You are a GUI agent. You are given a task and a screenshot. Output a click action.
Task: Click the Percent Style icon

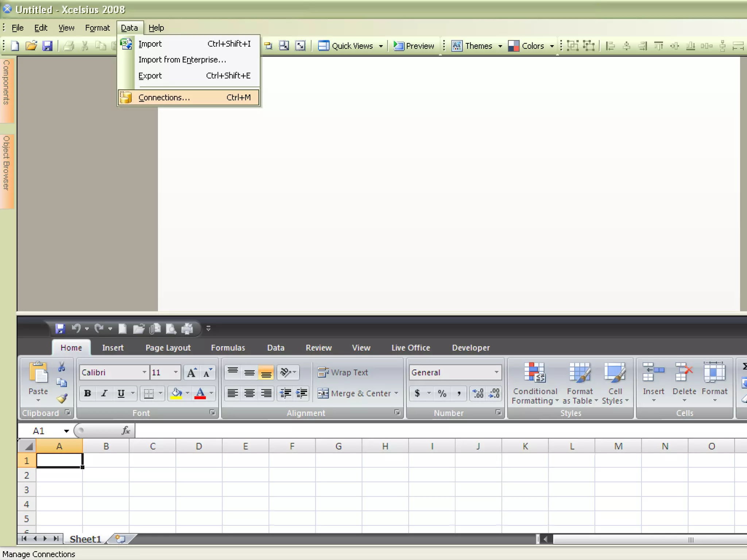click(x=442, y=393)
